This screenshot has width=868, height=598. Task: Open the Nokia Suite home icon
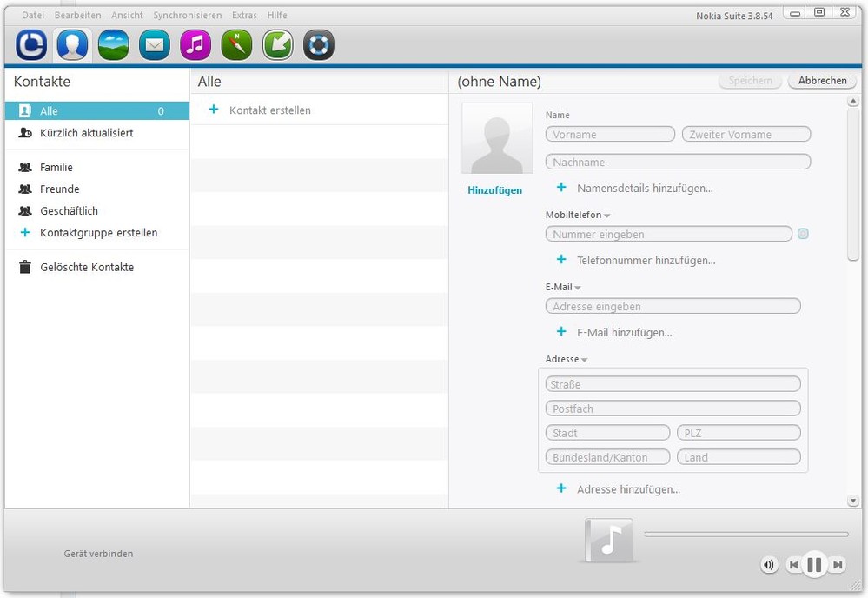pos(31,45)
